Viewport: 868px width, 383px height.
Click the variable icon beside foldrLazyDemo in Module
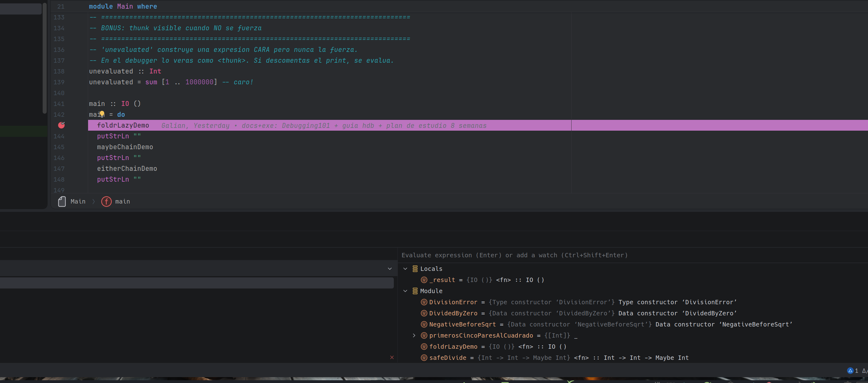click(x=424, y=347)
